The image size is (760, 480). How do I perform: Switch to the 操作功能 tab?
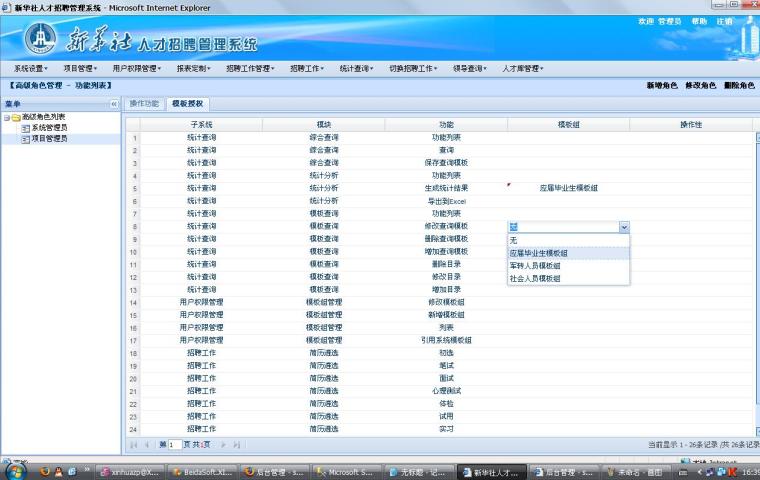tap(144, 104)
